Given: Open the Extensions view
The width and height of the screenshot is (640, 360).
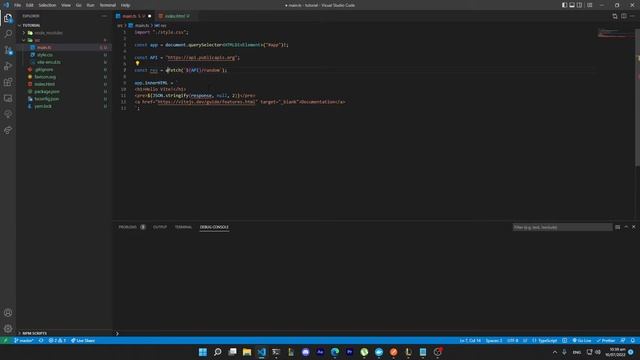Looking at the screenshot, I should pos(8,82).
